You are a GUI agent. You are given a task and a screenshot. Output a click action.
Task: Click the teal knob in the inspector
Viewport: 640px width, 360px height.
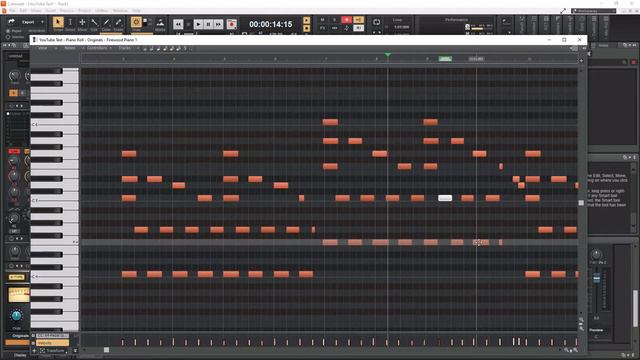click(x=16, y=315)
